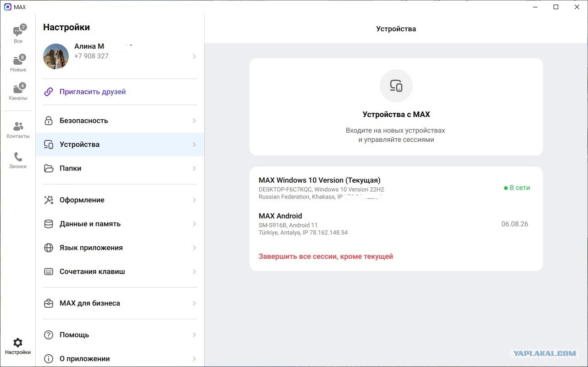Click the database icon for Данные и память

(x=49, y=224)
